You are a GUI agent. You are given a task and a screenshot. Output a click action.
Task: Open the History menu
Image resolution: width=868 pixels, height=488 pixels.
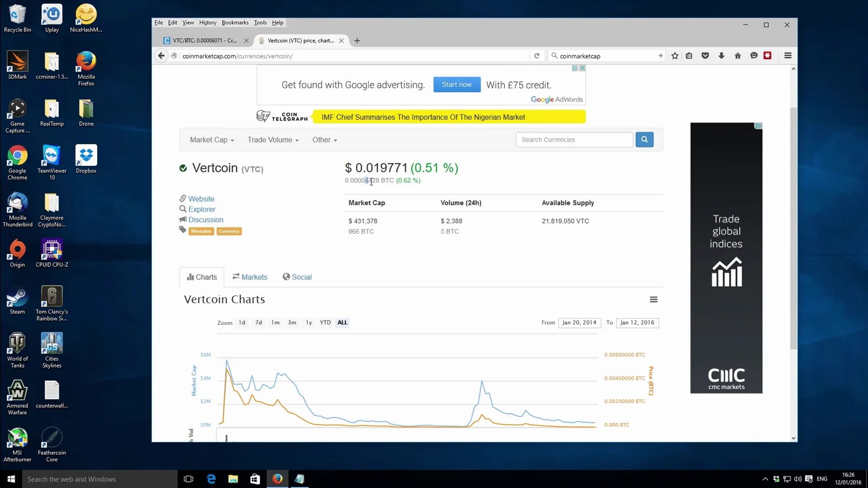[207, 23]
